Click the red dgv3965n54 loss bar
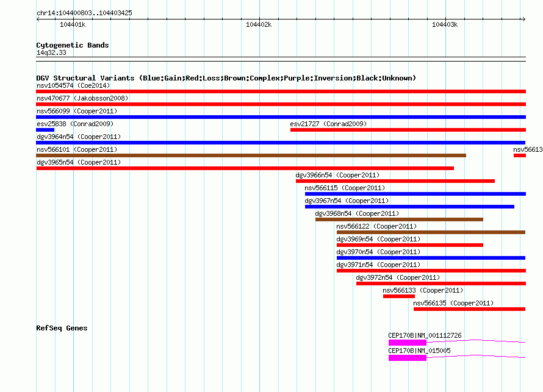The image size is (543, 392). click(x=245, y=168)
